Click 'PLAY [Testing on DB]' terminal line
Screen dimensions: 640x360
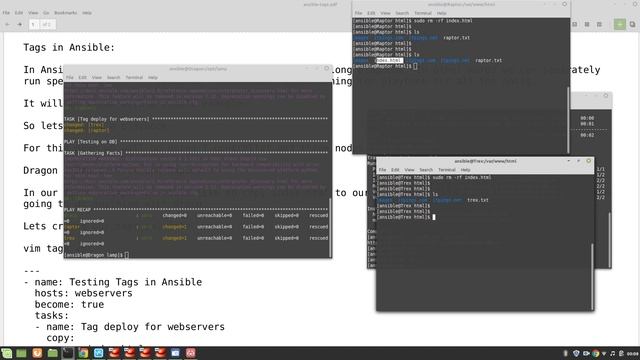pyautogui.click(x=196, y=142)
